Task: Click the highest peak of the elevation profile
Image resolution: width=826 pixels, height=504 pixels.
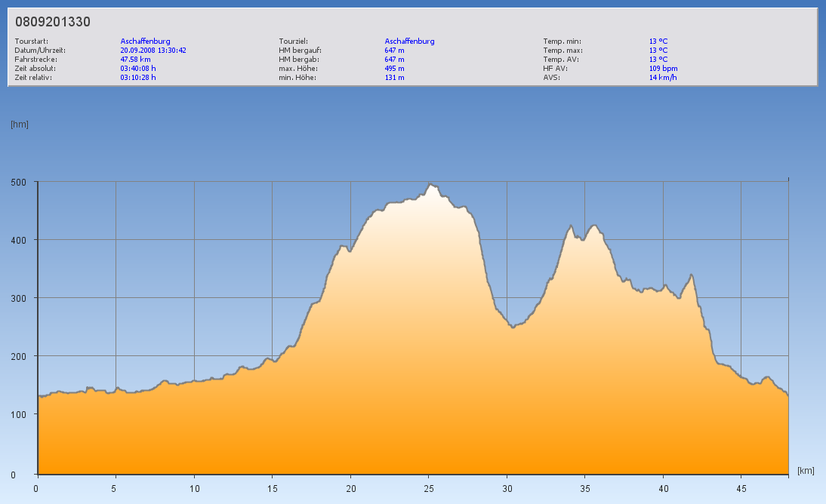Action: 430,184
